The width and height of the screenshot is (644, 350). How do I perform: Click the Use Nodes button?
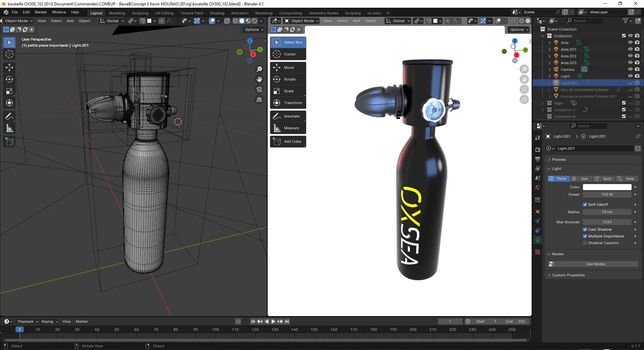click(x=595, y=264)
